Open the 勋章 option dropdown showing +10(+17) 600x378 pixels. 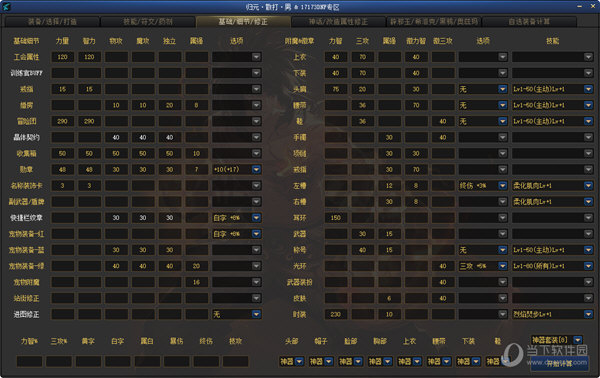point(256,169)
